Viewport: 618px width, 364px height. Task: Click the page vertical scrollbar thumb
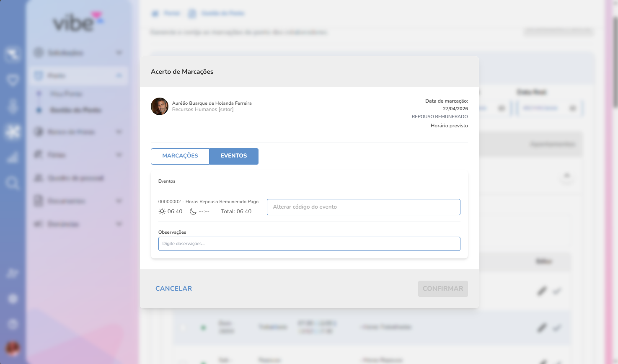[615, 63]
